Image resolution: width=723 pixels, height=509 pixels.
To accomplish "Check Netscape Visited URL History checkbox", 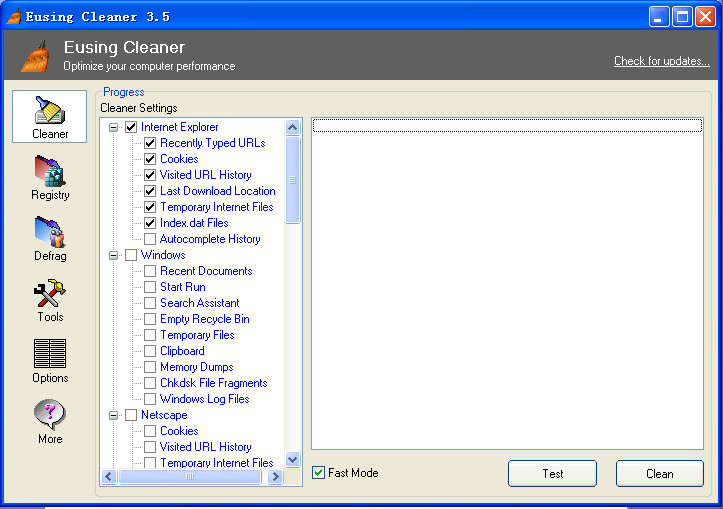I will 150,447.
